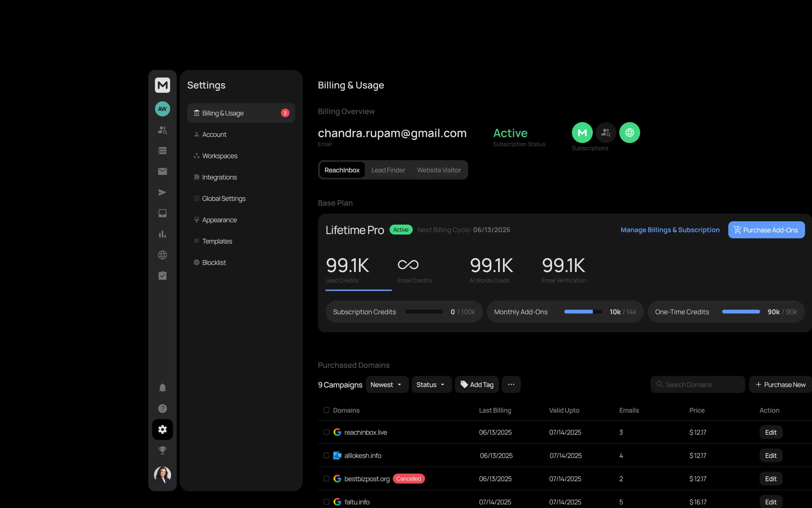The width and height of the screenshot is (812, 508).
Task: Open the three-dots more options menu
Action: click(x=511, y=384)
